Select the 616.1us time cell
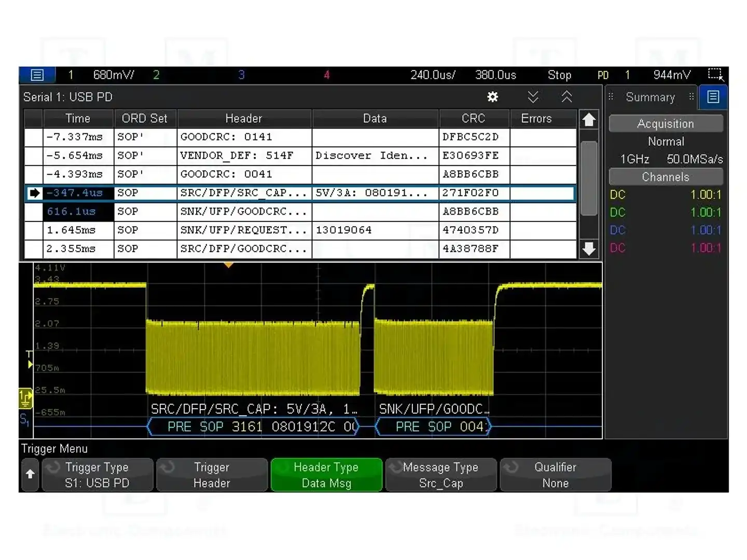The image size is (747, 560). tap(78, 212)
